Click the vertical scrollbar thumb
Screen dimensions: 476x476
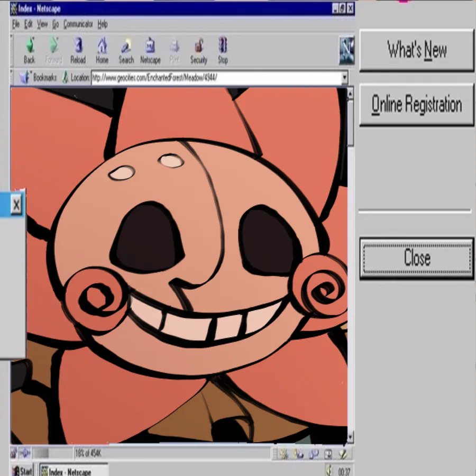(350, 123)
